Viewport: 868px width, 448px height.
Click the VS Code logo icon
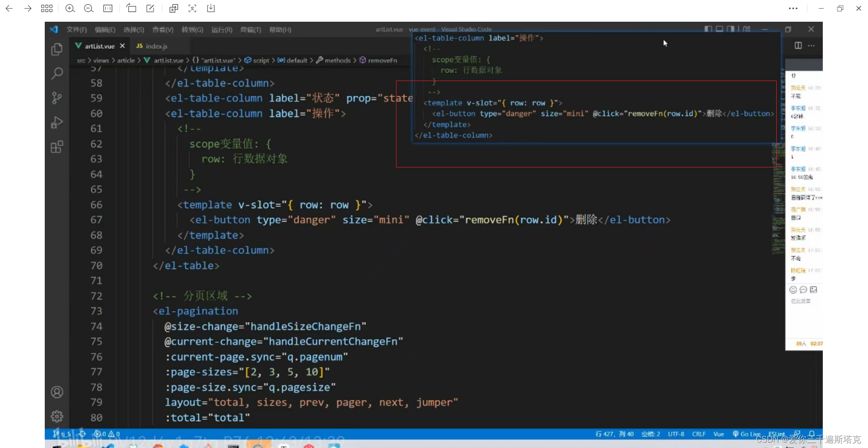[x=54, y=29]
